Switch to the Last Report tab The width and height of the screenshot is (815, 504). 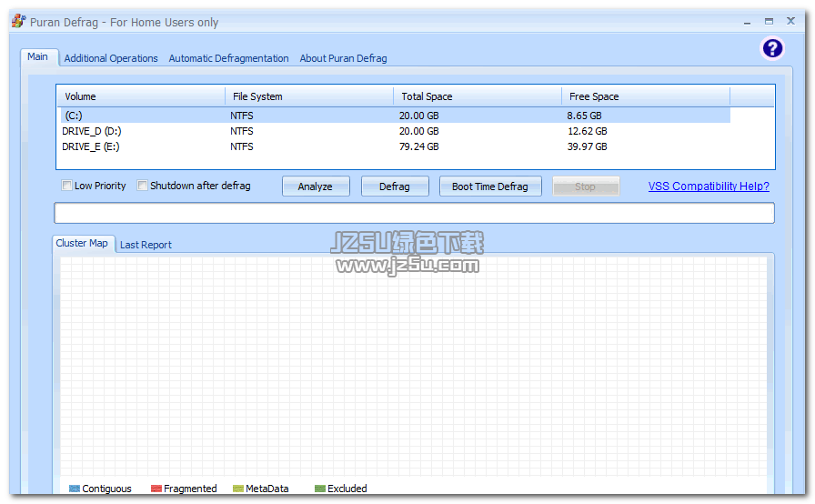(x=146, y=245)
